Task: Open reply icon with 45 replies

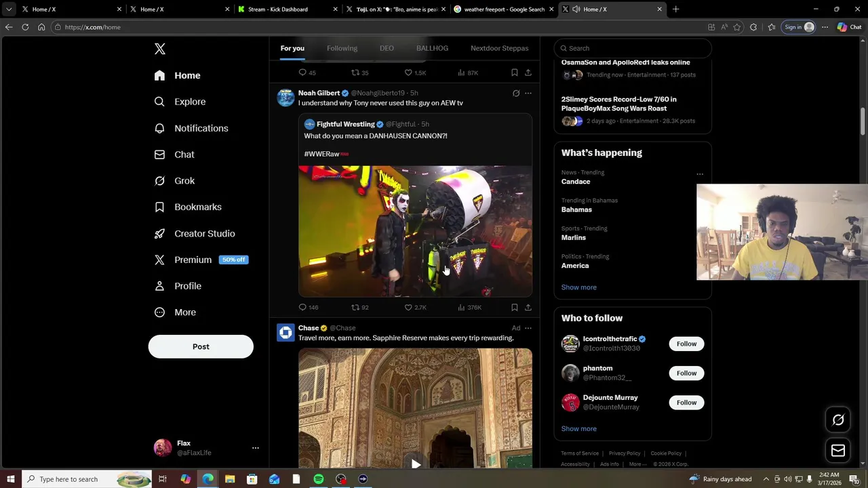Action: click(x=307, y=73)
